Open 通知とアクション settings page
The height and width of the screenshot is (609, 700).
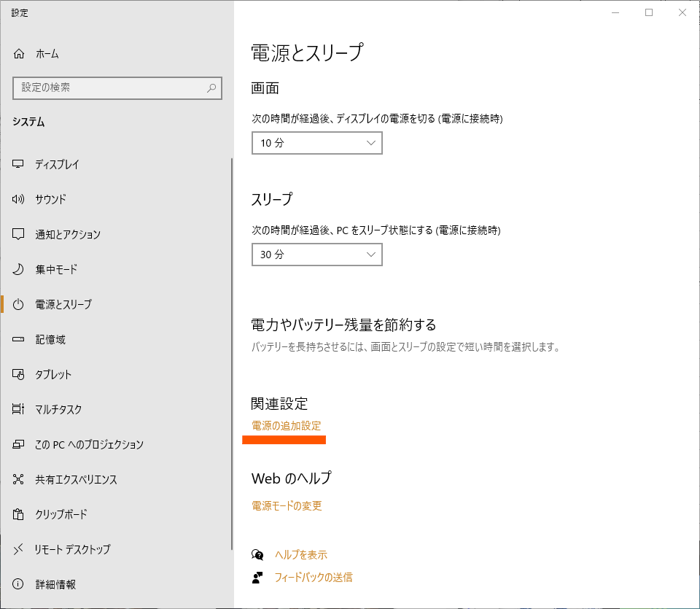[68, 234]
